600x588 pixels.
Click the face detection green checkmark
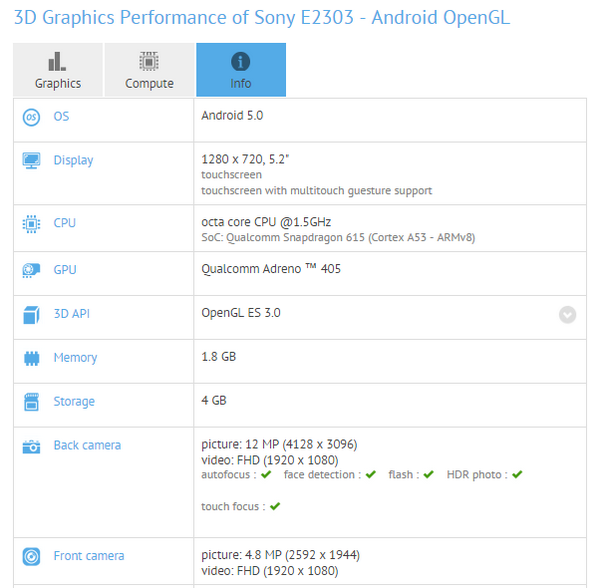coord(371,475)
